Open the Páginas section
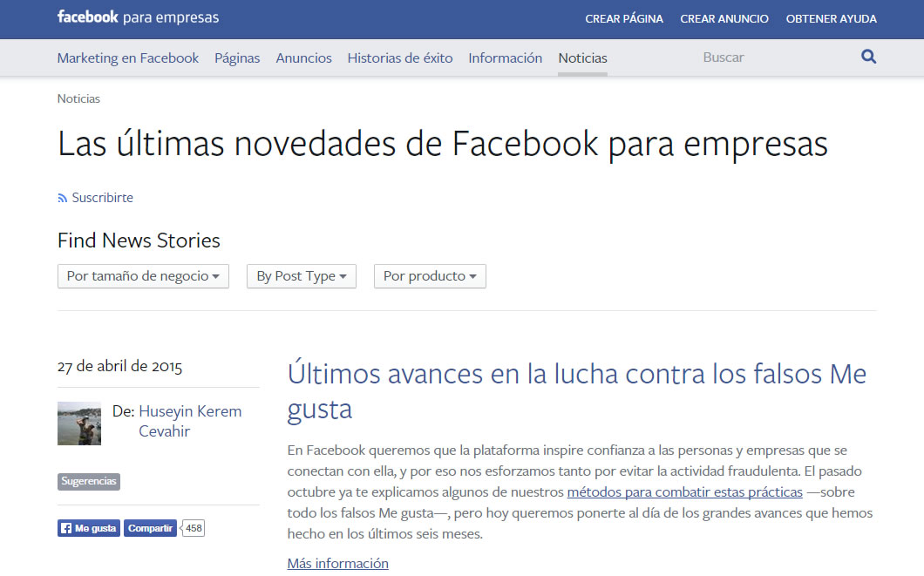Viewport: 924px width, 576px height. 237,58
